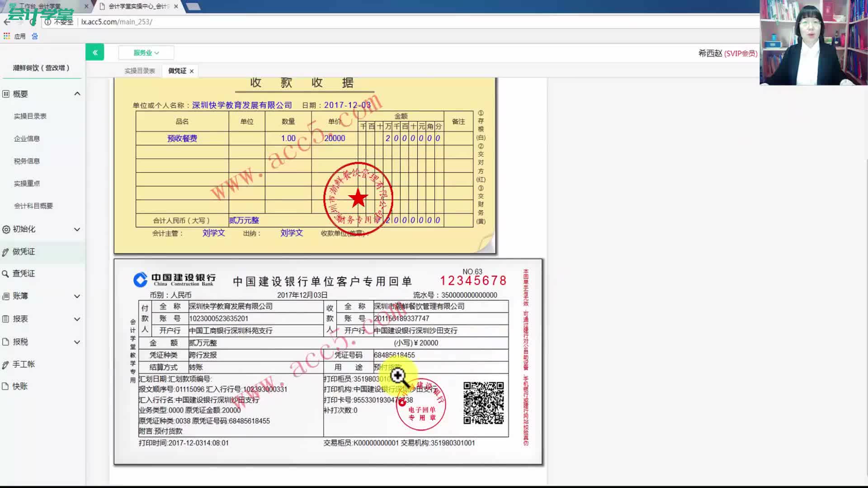Select the 报表 reports icon in sidebar
Screen dimensions: 868x488
(x=5, y=319)
